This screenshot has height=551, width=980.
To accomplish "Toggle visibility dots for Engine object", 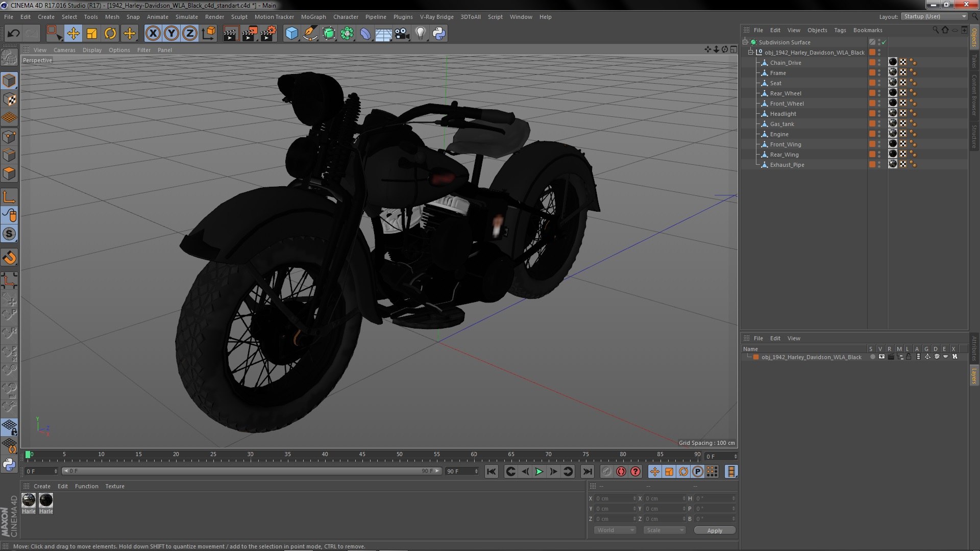I will [879, 134].
